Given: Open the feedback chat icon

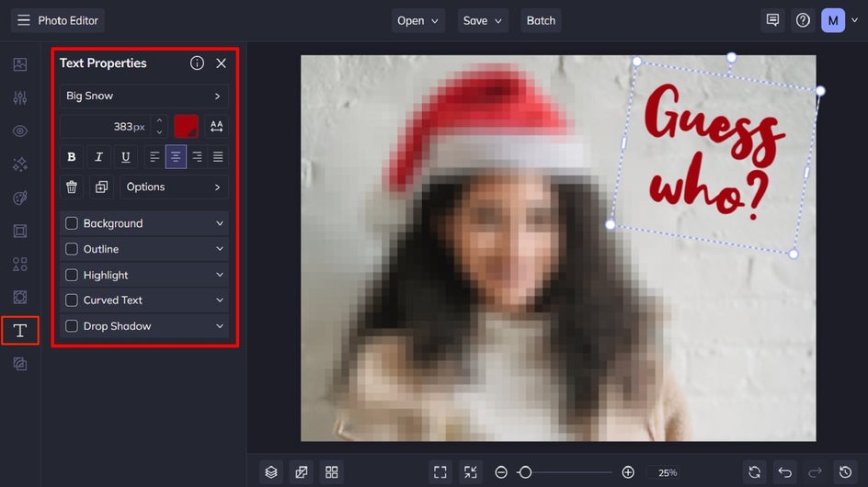Looking at the screenshot, I should pos(772,20).
